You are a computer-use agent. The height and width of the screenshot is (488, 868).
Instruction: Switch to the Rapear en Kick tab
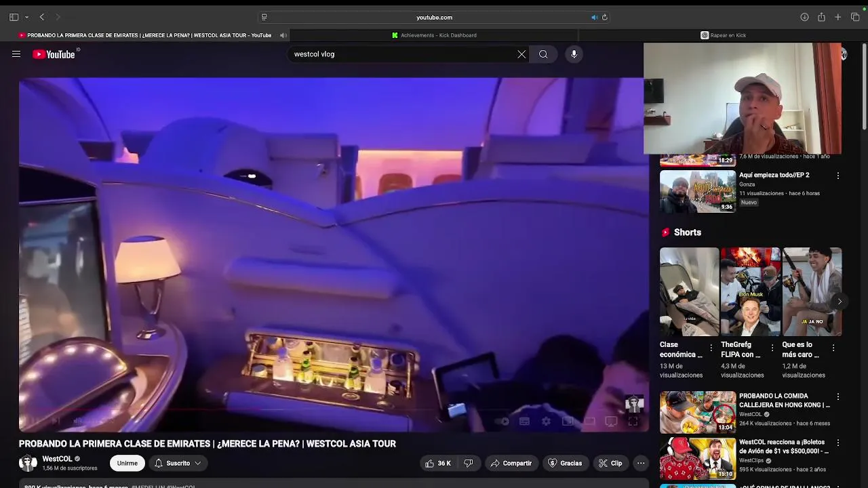coord(723,35)
